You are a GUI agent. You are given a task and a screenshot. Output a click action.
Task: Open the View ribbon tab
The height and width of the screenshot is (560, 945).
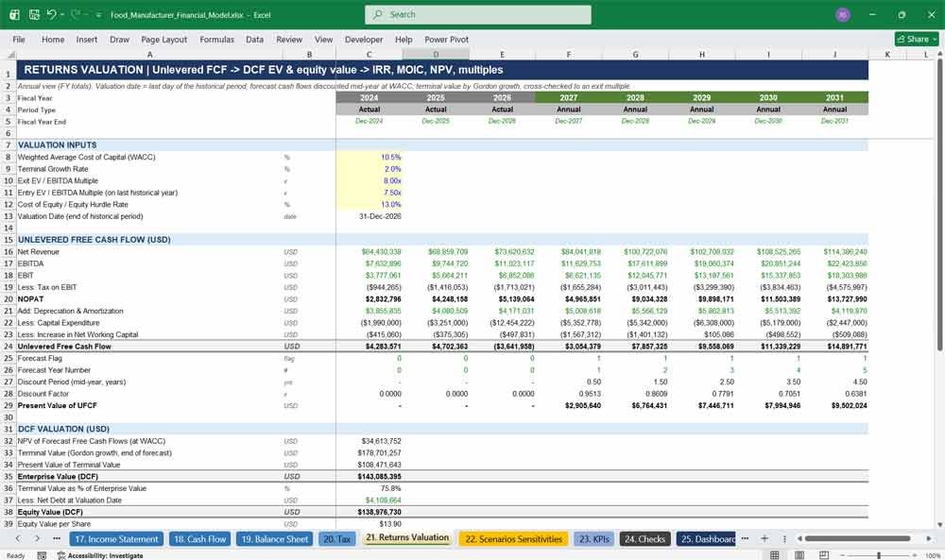(323, 39)
